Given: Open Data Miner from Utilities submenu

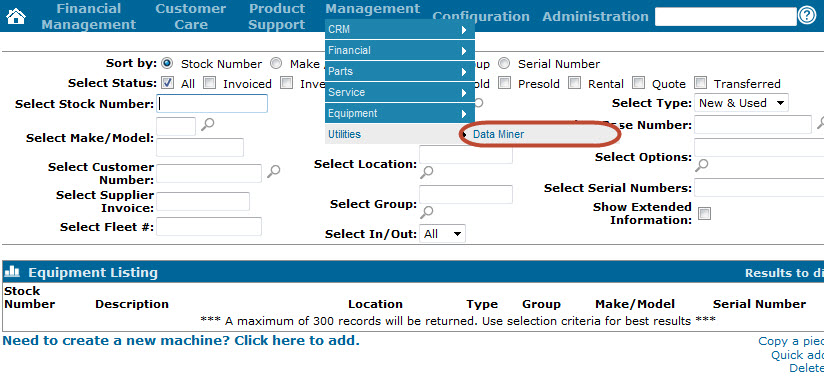Looking at the screenshot, I should tap(498, 134).
